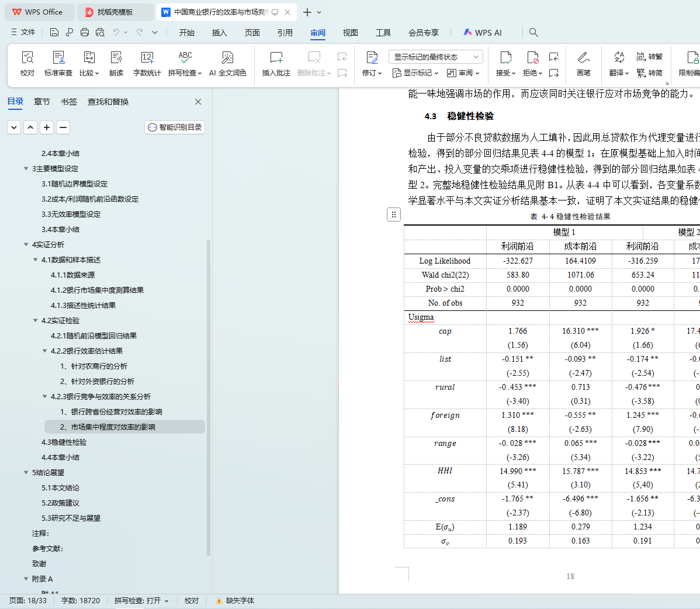
Task: Switch to the 书签 navigation tab
Action: [x=69, y=102]
